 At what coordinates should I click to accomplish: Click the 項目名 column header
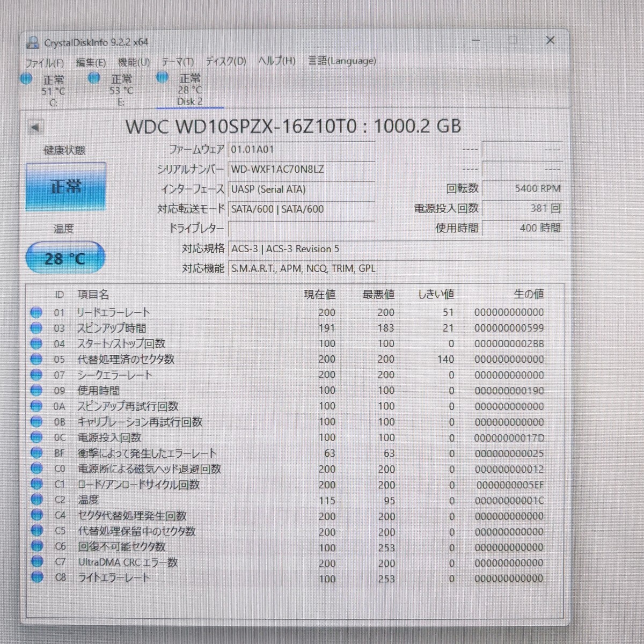93,294
